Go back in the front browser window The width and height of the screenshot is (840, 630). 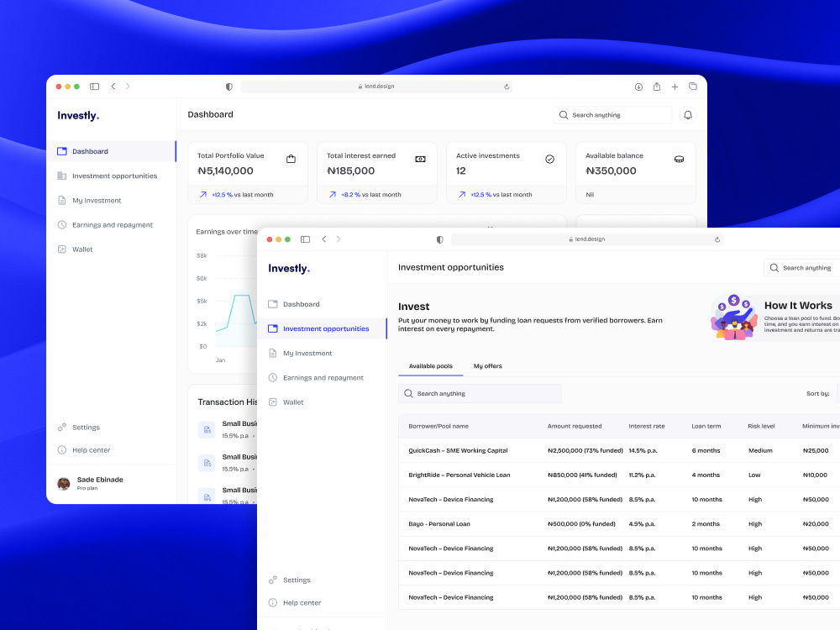coord(323,239)
